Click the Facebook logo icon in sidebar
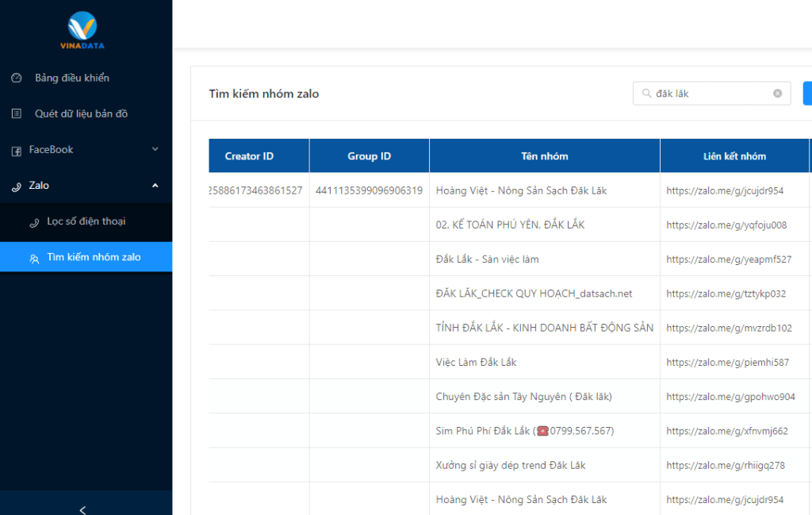The image size is (812, 515). point(16,150)
